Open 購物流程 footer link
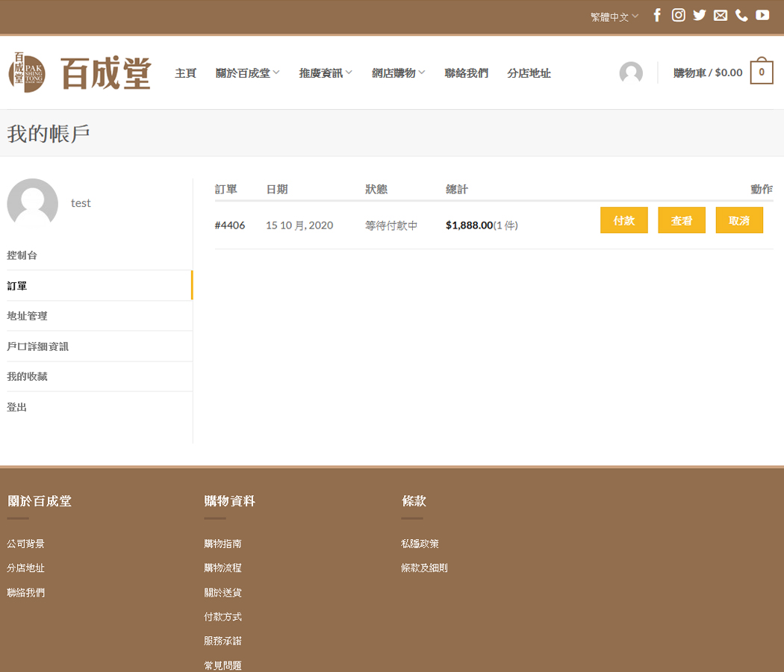 pos(223,568)
